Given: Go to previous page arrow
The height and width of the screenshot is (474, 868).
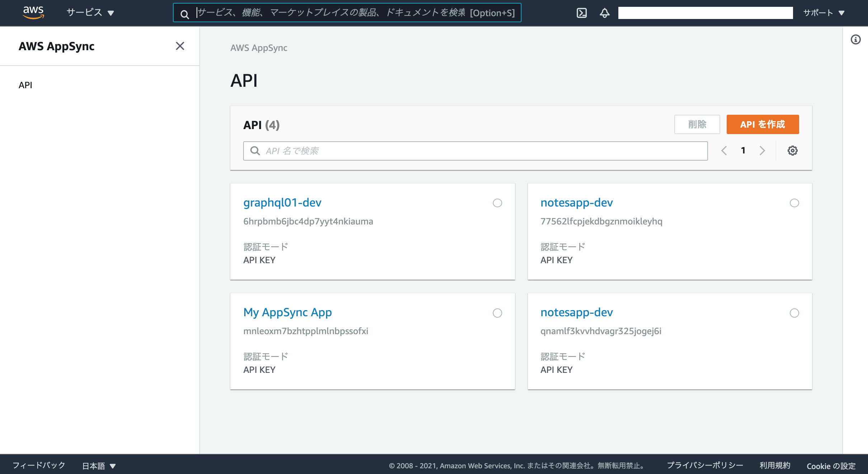Looking at the screenshot, I should [724, 151].
